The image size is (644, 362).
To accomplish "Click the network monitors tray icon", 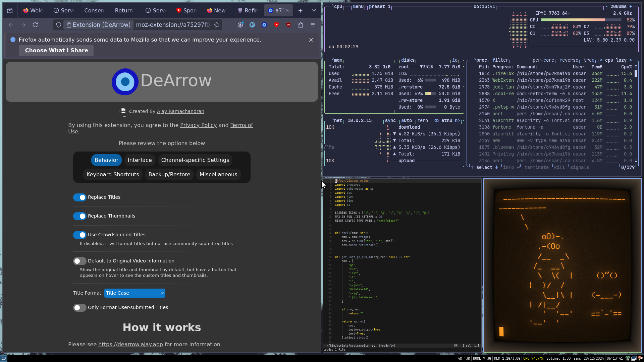I will [634, 358].
